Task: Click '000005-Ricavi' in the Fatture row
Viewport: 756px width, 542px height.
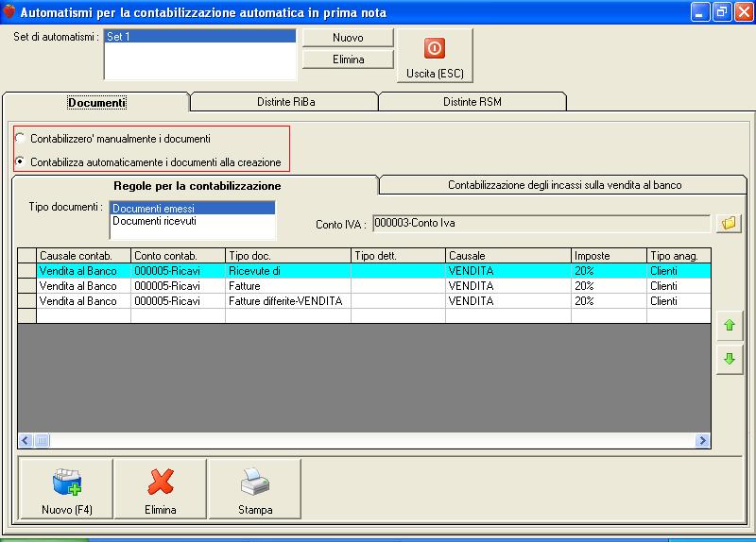Action: coord(178,286)
